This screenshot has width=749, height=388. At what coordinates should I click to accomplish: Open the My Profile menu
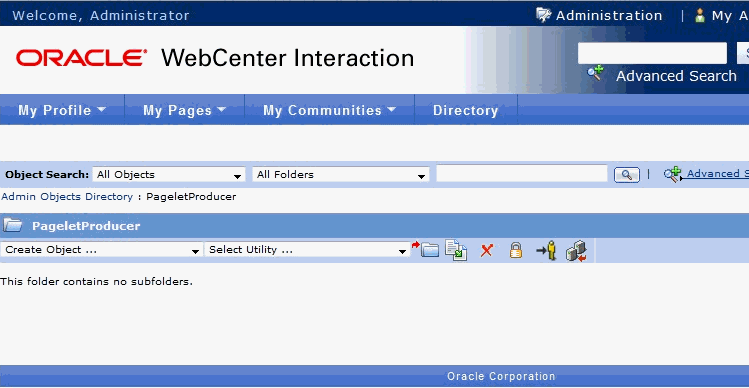click(x=62, y=110)
